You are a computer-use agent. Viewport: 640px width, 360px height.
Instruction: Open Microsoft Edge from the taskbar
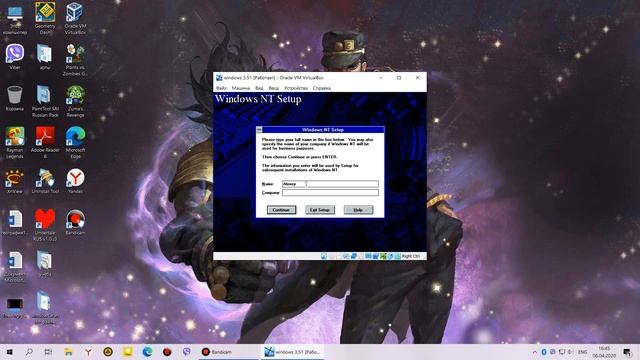pos(147,352)
